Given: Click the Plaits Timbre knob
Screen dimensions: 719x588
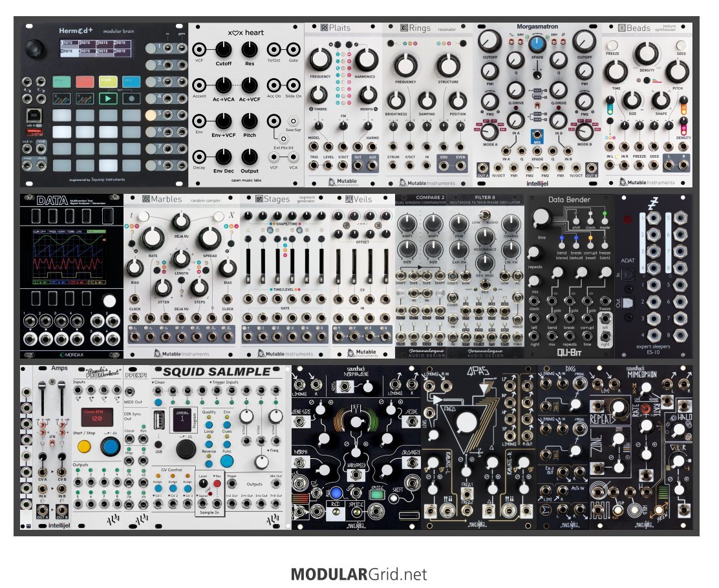Looking at the screenshot, I should (318, 94).
